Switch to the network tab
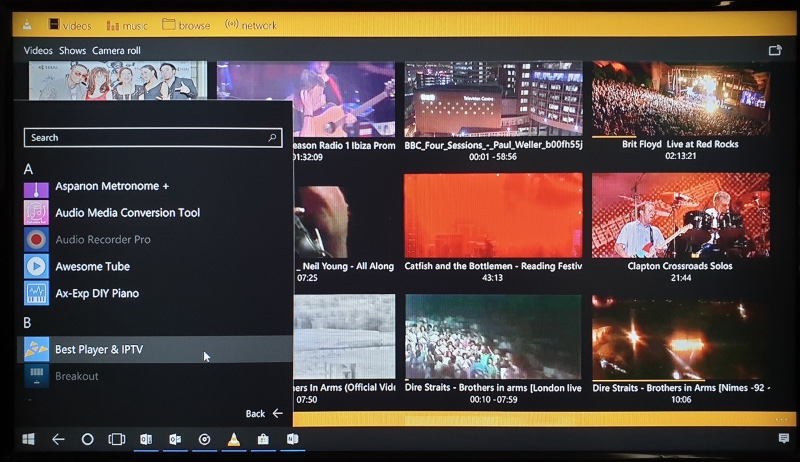 pyautogui.click(x=251, y=24)
